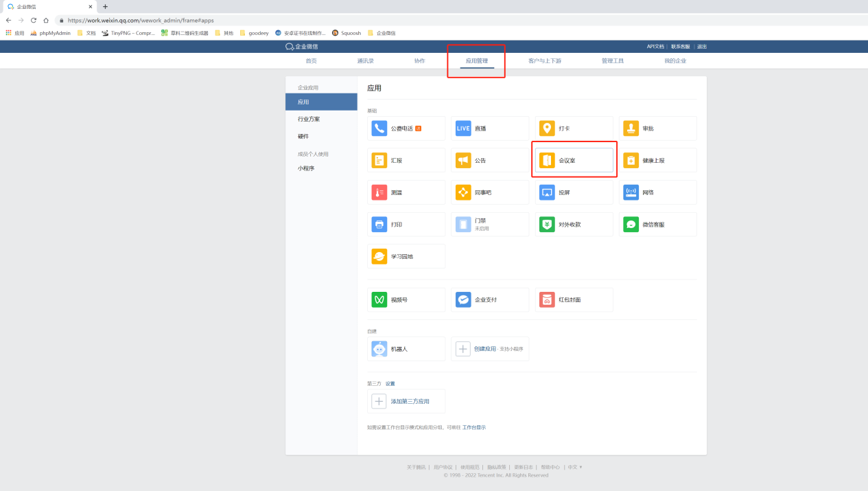Viewport: 868px width, 491px height.
Task: Open the 学习园地 planet icon
Action: click(x=379, y=256)
